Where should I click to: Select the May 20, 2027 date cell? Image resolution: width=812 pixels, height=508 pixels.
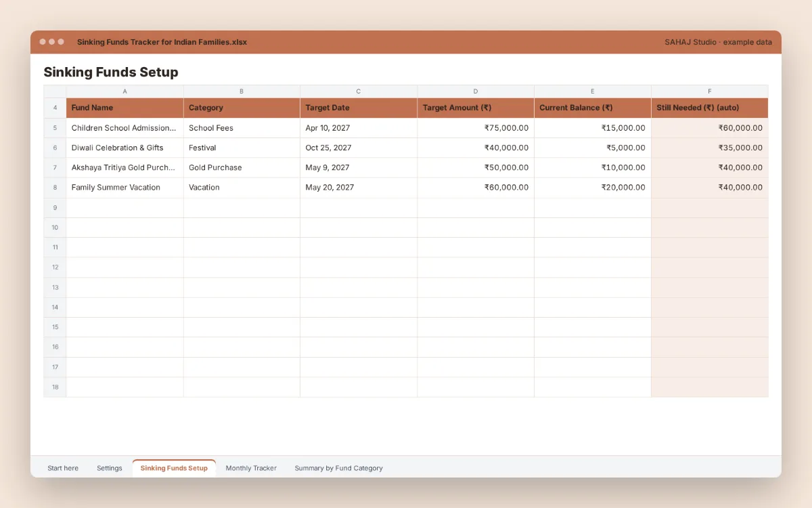tap(359, 188)
